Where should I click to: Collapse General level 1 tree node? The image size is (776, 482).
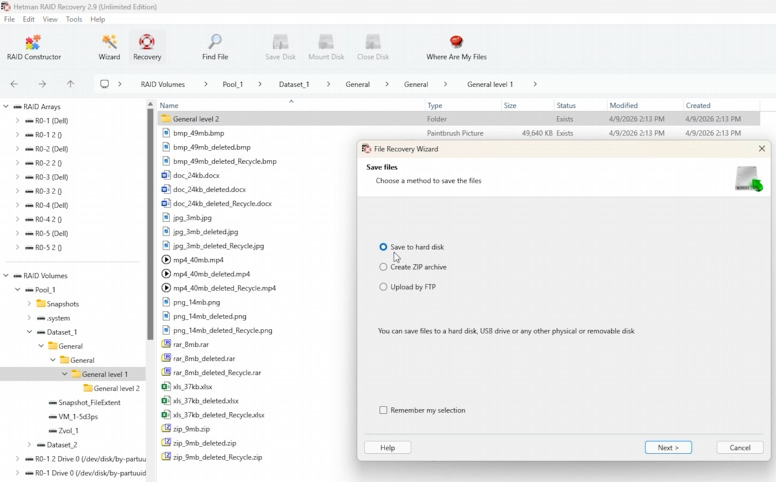[64, 374]
